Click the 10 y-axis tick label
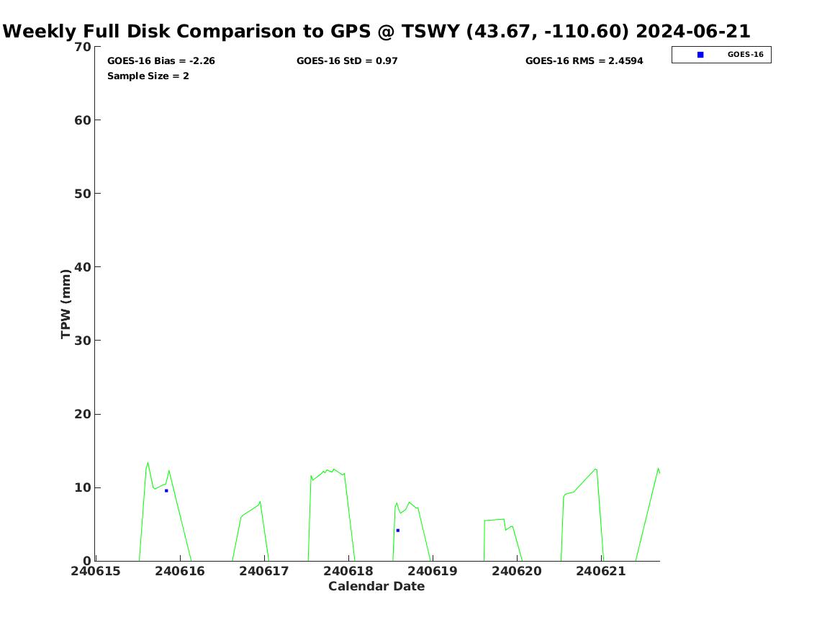Image resolution: width=840 pixels, height=630 pixels. [x=83, y=488]
